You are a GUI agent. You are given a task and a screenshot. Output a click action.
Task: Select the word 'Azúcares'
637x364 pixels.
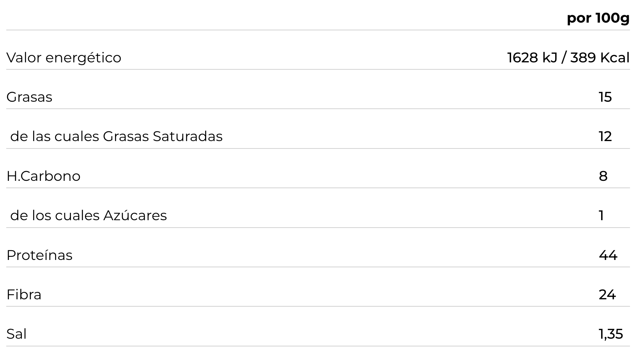(135, 216)
